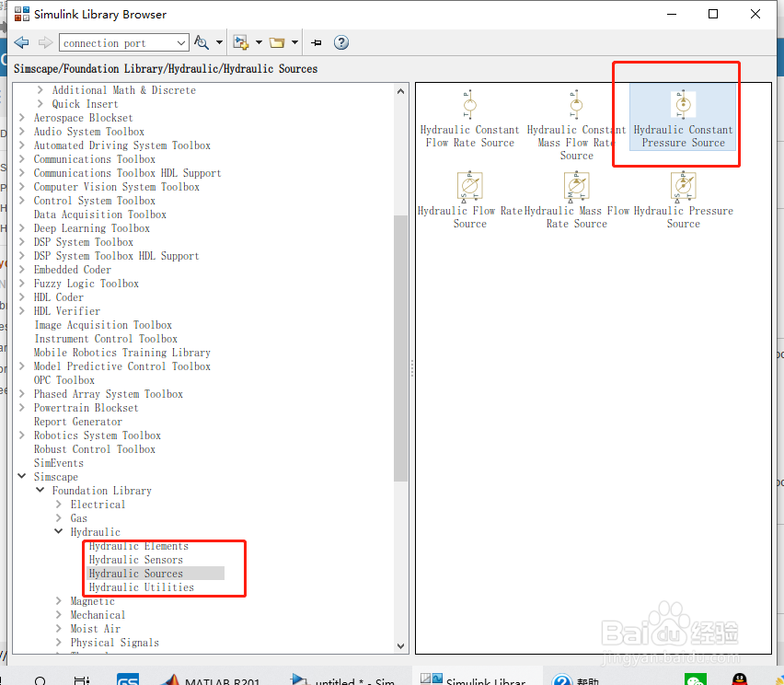Select Phased Array System Toolbox
The width and height of the screenshot is (784, 685).
pos(108,394)
